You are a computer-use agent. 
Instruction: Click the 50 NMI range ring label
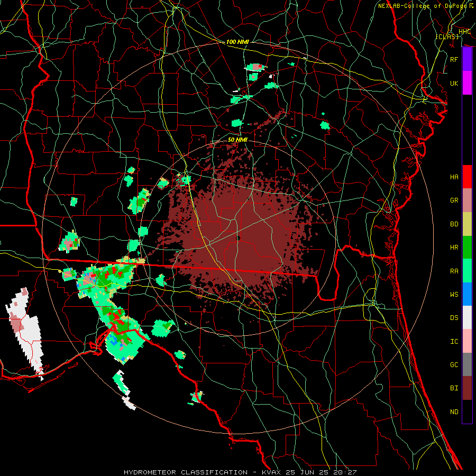(237, 140)
